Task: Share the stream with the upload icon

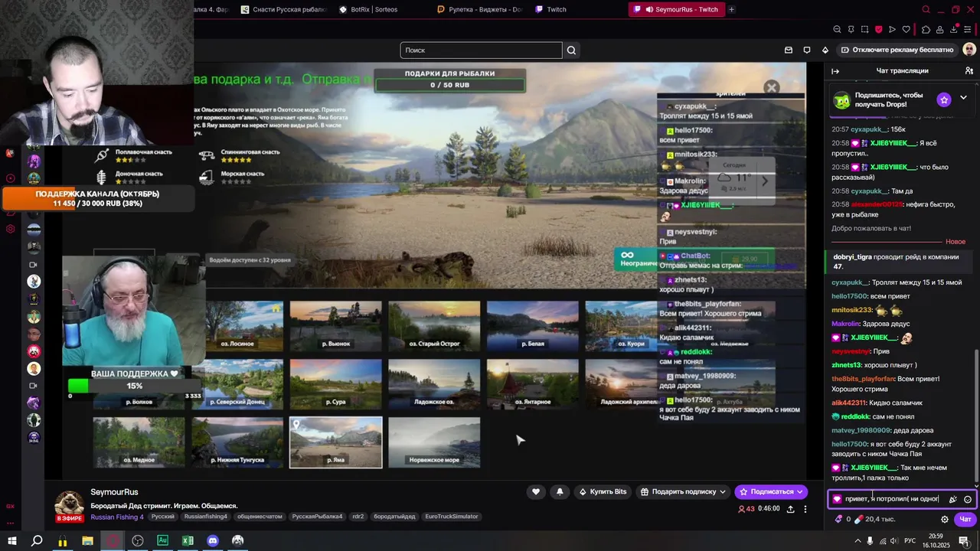Action: click(790, 509)
